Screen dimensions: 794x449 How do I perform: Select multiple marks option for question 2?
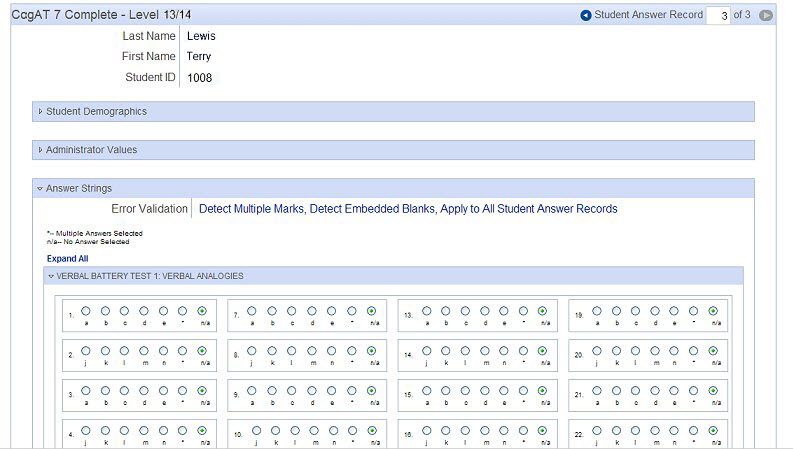[182, 351]
